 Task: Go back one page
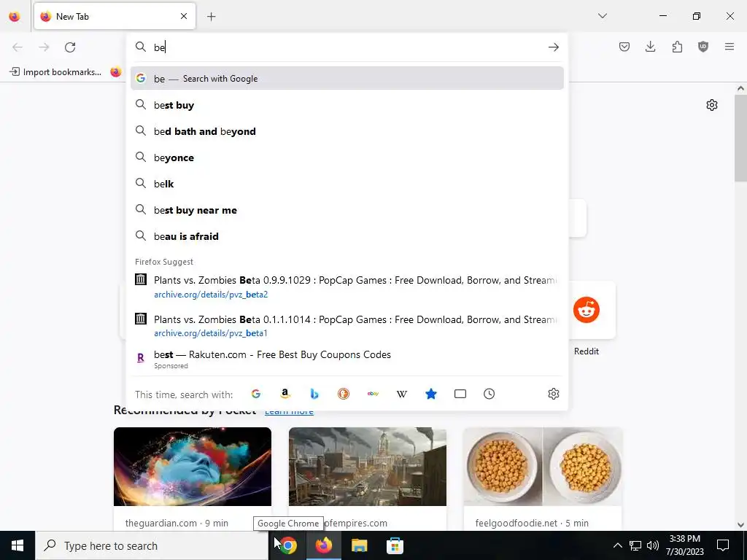pyautogui.click(x=18, y=47)
